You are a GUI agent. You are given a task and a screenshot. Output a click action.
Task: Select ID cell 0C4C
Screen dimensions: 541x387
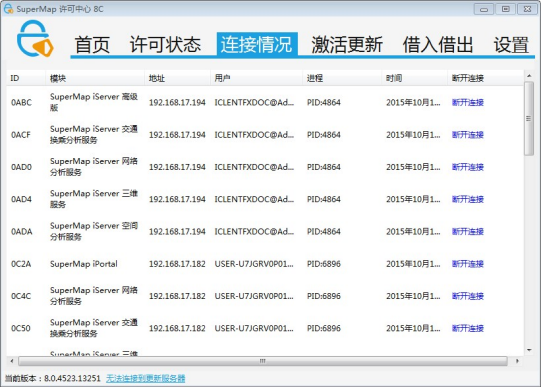click(x=21, y=296)
